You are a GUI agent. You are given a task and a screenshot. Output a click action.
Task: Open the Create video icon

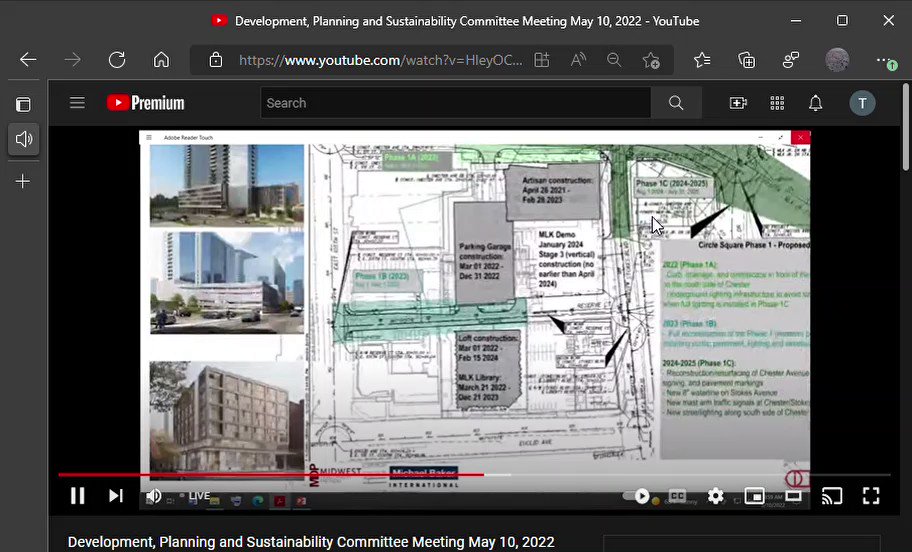(x=738, y=103)
